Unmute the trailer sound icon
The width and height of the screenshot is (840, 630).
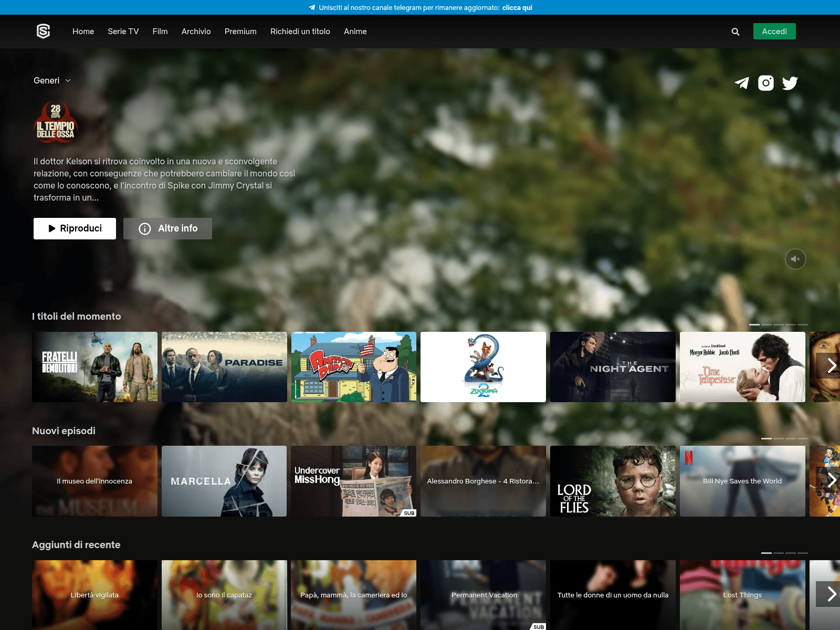tap(795, 259)
